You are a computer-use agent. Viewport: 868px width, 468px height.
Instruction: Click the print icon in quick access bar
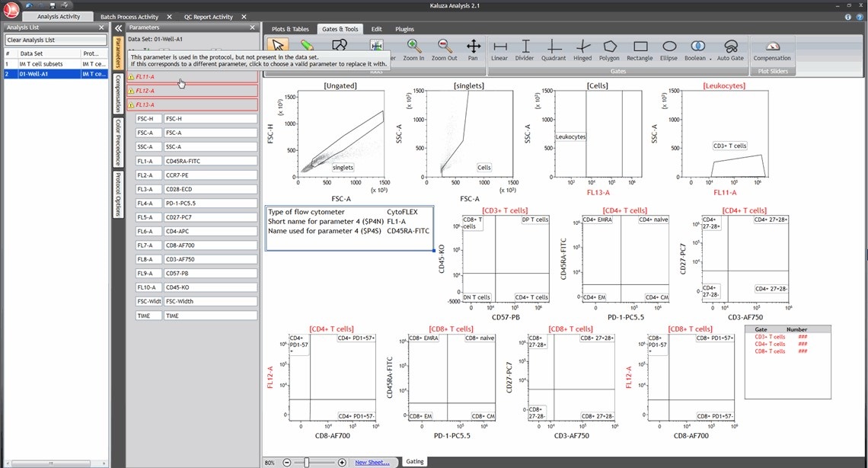coord(64,5)
